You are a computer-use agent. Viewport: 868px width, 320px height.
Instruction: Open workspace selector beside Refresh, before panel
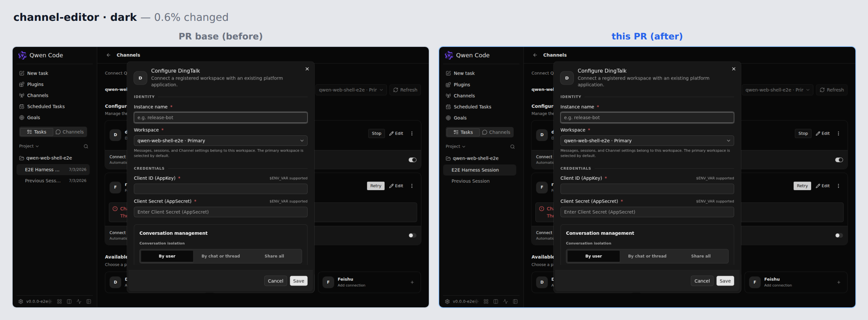point(351,90)
